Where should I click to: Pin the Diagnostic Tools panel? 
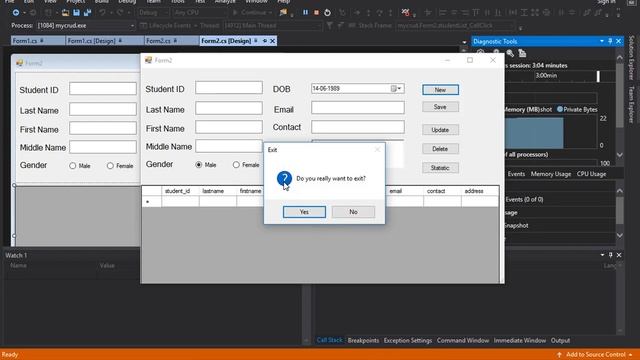[610, 41]
